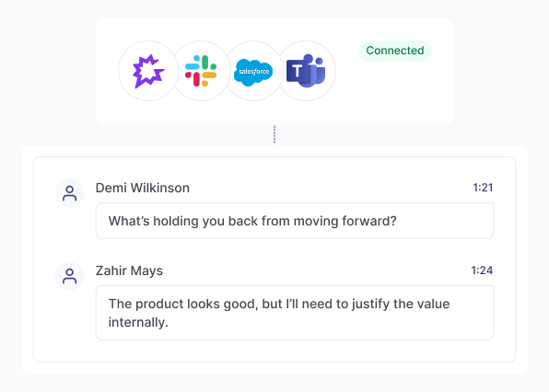Click the Connected status badge

395,51
